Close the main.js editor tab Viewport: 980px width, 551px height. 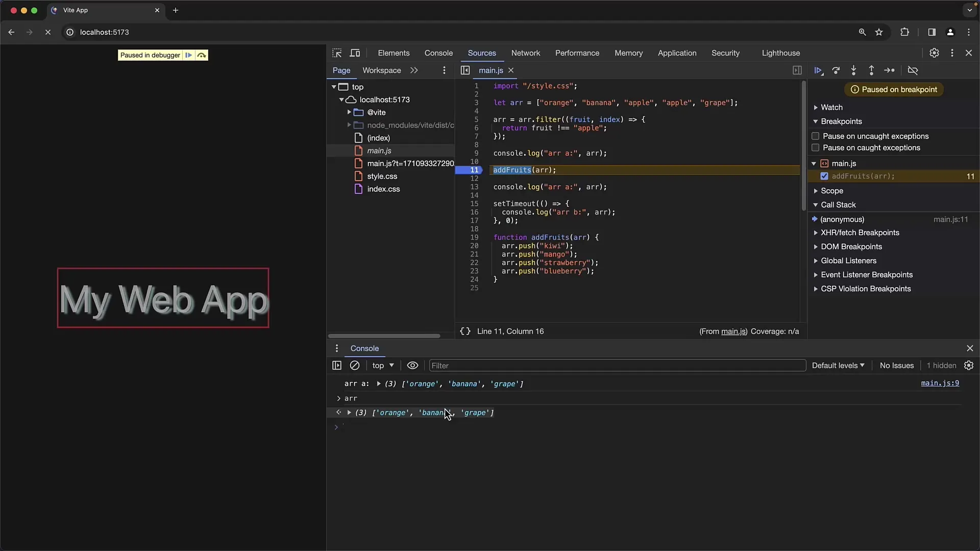point(511,70)
